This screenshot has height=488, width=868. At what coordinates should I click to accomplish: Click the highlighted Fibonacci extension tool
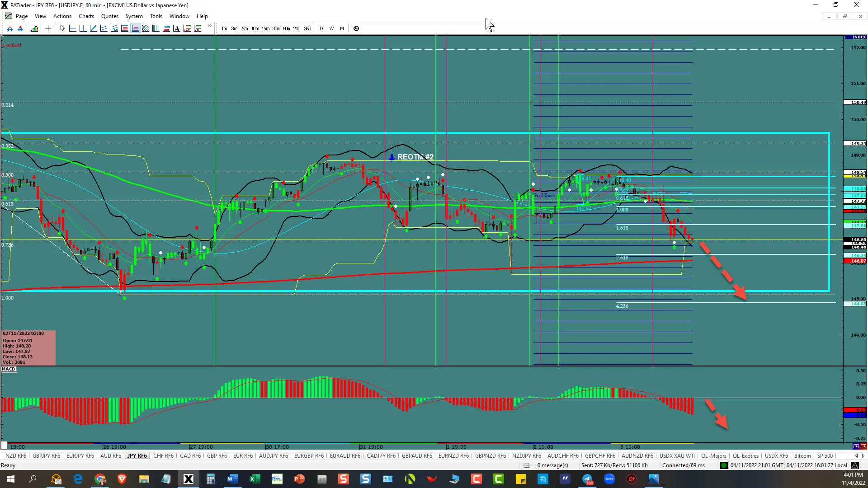(135, 28)
